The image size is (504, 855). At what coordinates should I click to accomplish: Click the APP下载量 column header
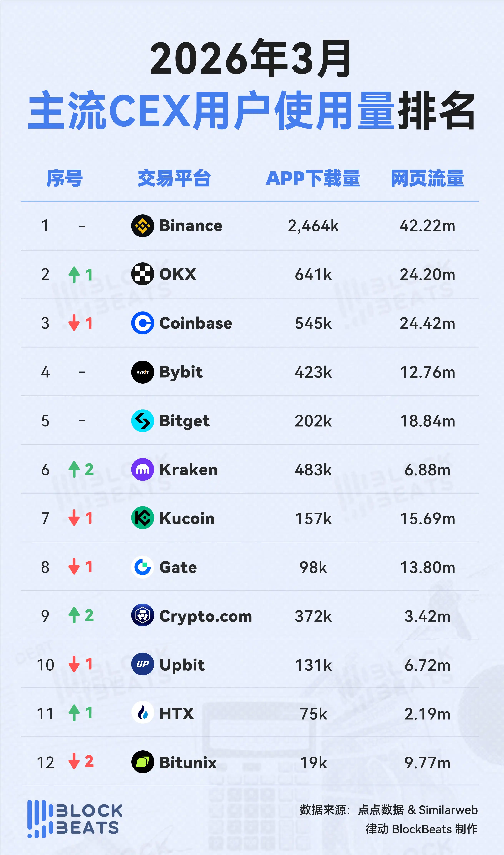(313, 178)
